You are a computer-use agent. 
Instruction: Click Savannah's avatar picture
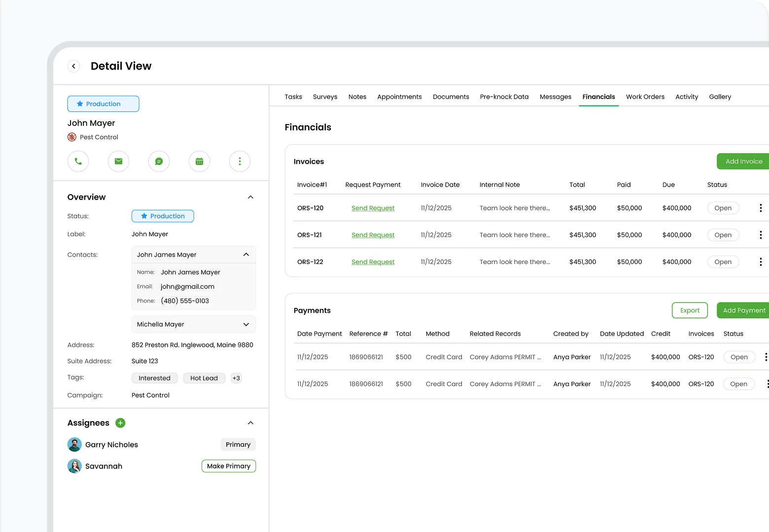click(74, 466)
